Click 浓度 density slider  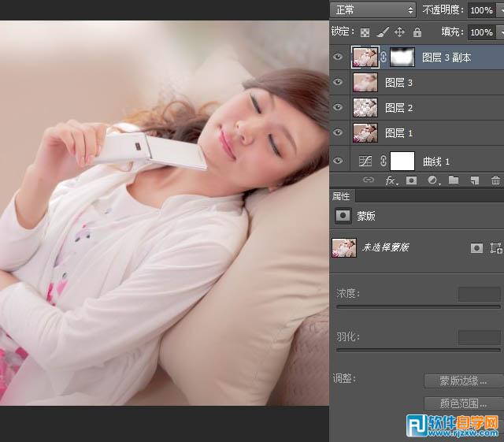(x=418, y=307)
